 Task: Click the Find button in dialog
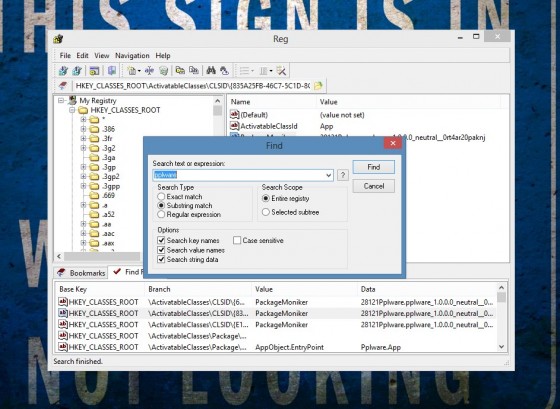pos(374,167)
